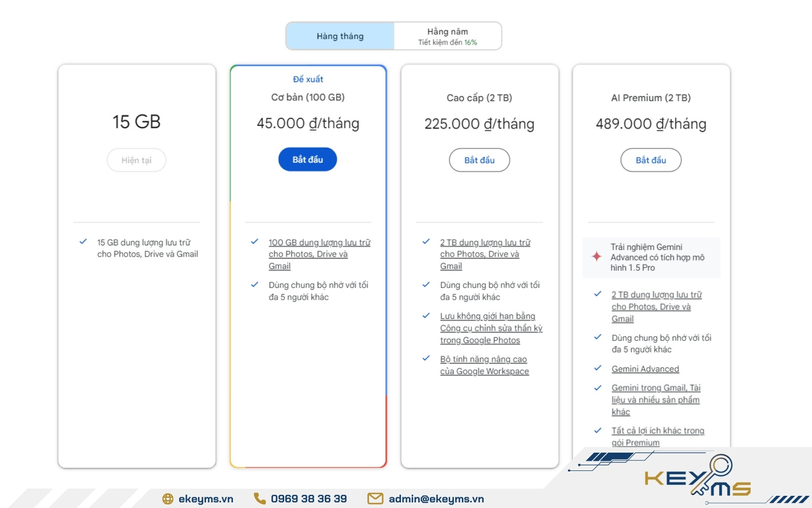Click the checkmark beside Dùng chung in Cơ bản plan
812x508 pixels.
[254, 284]
